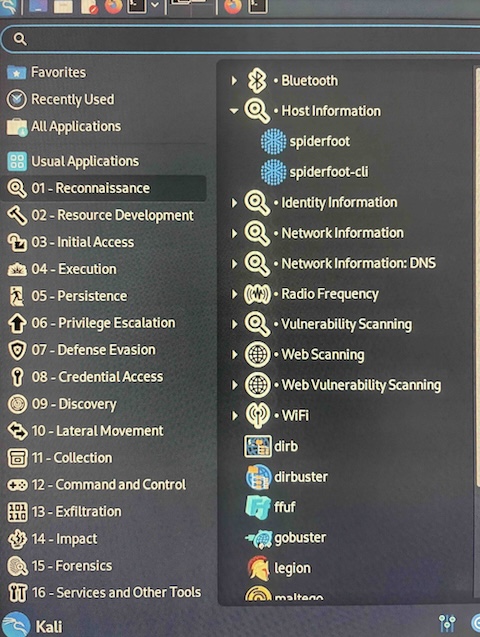Start the ffuf fuzzing tool
Image resolution: width=480 pixels, height=637 pixels.
coord(270,507)
